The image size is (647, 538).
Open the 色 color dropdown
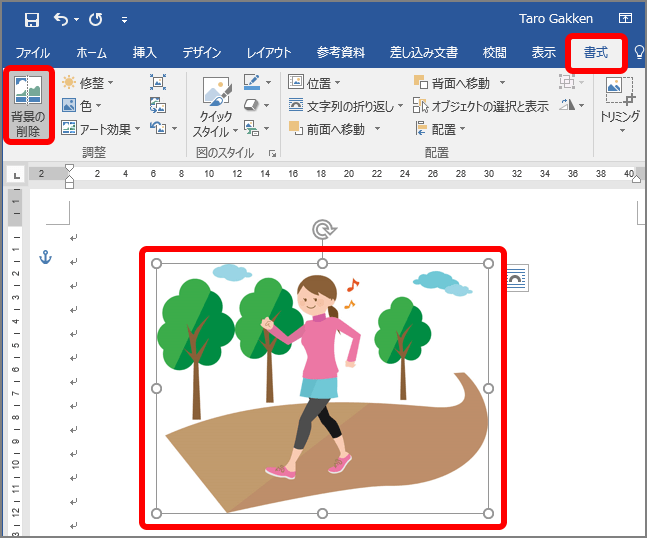[81, 106]
